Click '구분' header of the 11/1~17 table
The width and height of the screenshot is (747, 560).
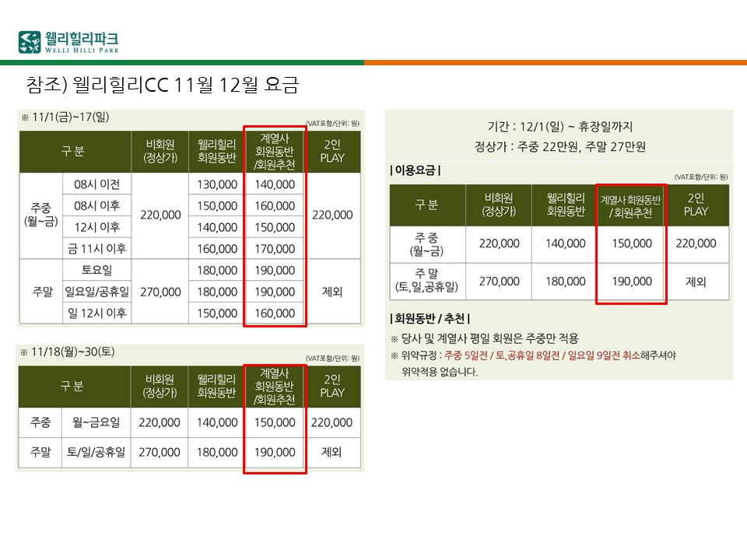click(x=73, y=152)
